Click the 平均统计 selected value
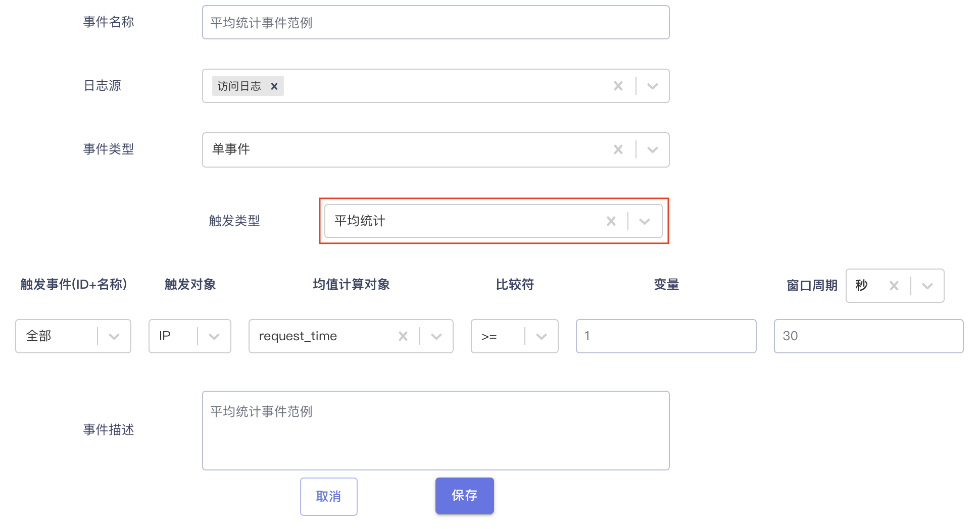Screen dimensions: 980x529 coord(360,221)
